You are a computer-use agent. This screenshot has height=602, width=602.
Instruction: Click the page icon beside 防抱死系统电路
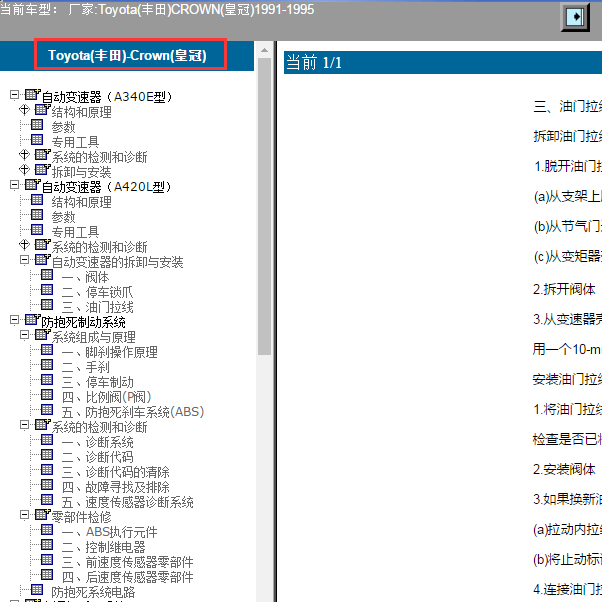[x=37, y=590]
